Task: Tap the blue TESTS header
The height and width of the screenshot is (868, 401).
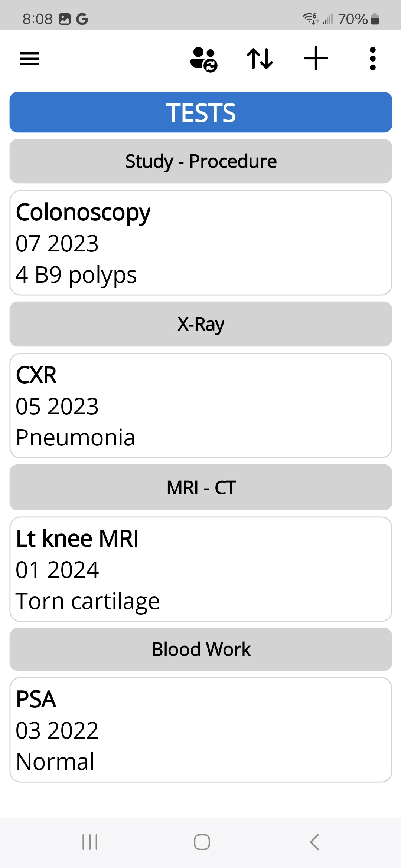Action: point(200,112)
